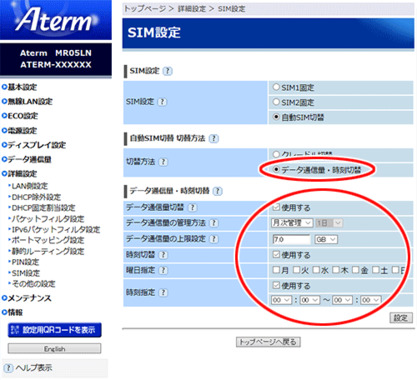This screenshot has width=417, height=380.
Task: Expand ECO設定 in sidebar
Action: [x=20, y=116]
